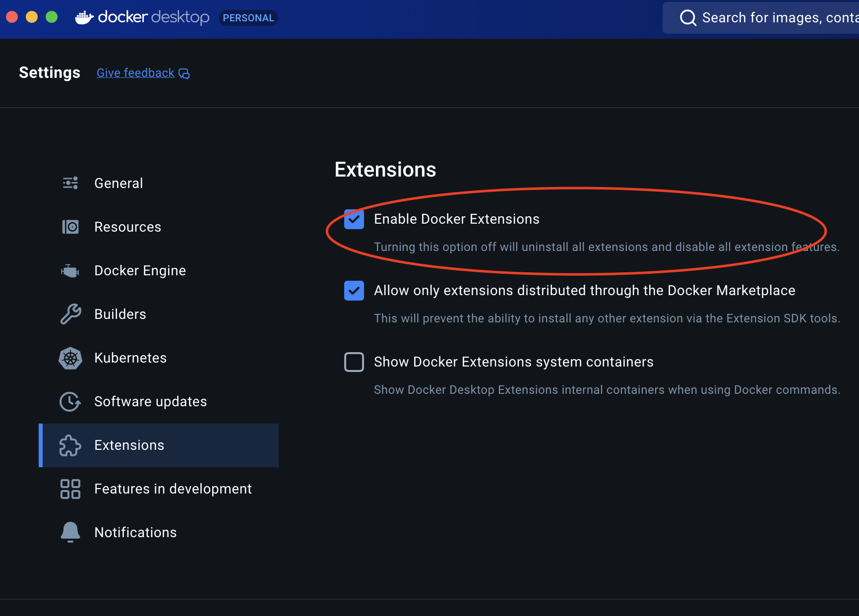The image size is (859, 616).
Task: Click the search magnifier icon
Action: [688, 18]
